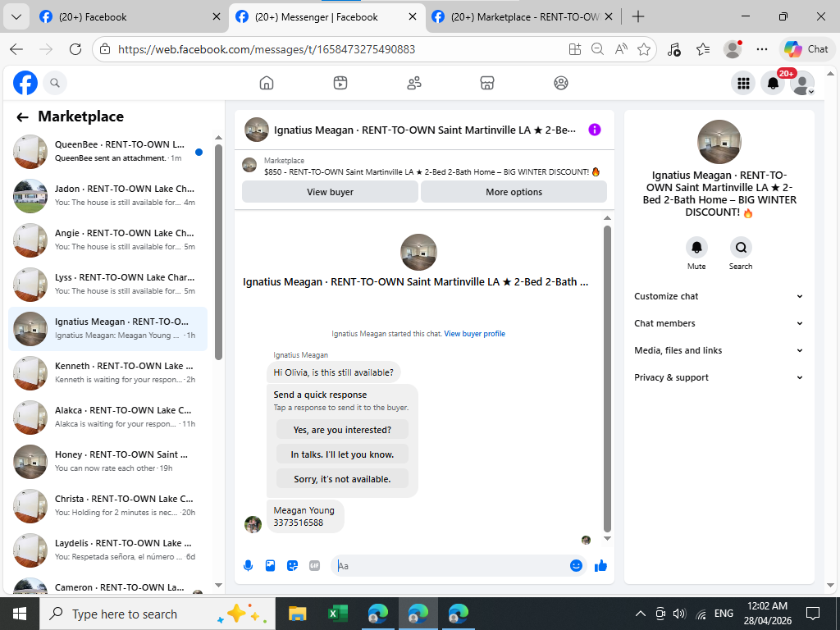Open the Kenneth conversation

point(107,373)
